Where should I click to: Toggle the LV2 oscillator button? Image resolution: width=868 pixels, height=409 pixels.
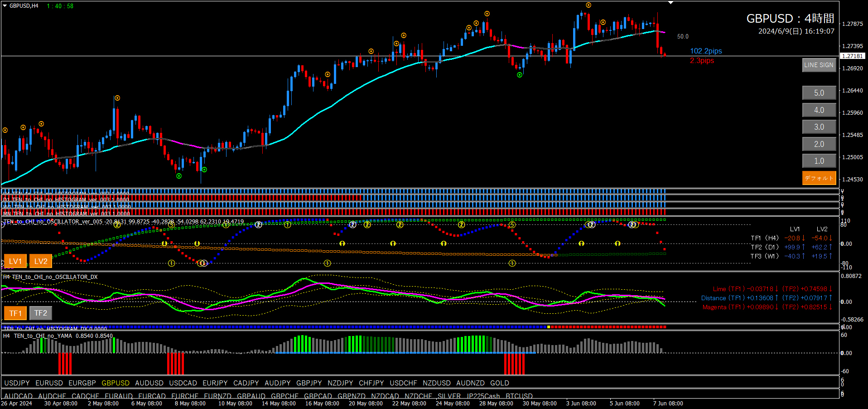point(41,261)
